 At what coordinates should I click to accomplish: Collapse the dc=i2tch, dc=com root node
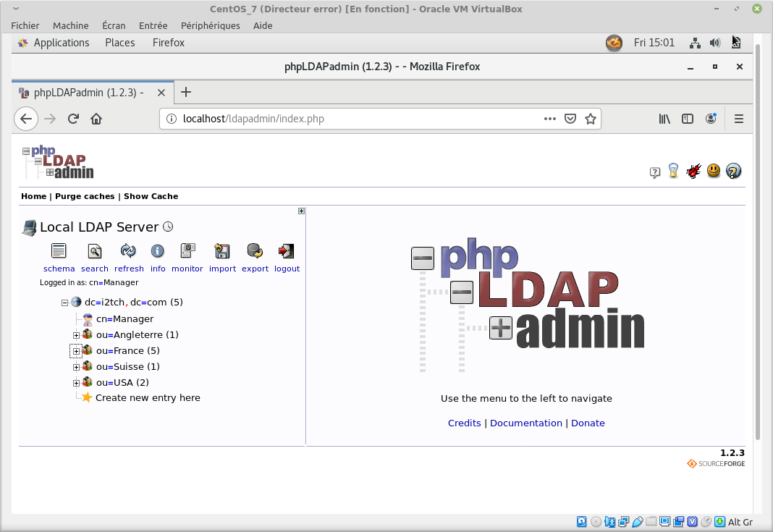click(64, 303)
